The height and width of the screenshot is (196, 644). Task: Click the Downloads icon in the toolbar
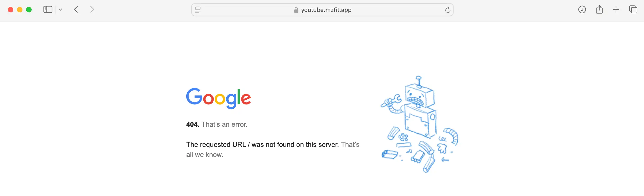(x=582, y=9)
